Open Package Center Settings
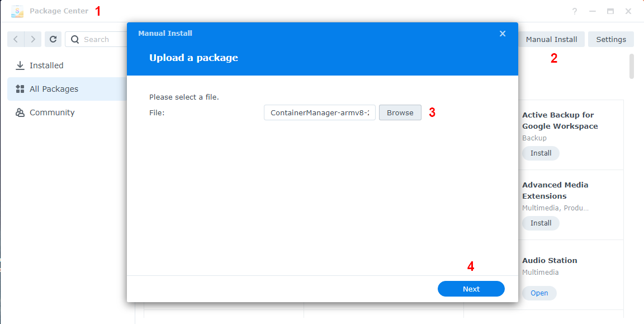The height and width of the screenshot is (324, 644). coord(611,40)
